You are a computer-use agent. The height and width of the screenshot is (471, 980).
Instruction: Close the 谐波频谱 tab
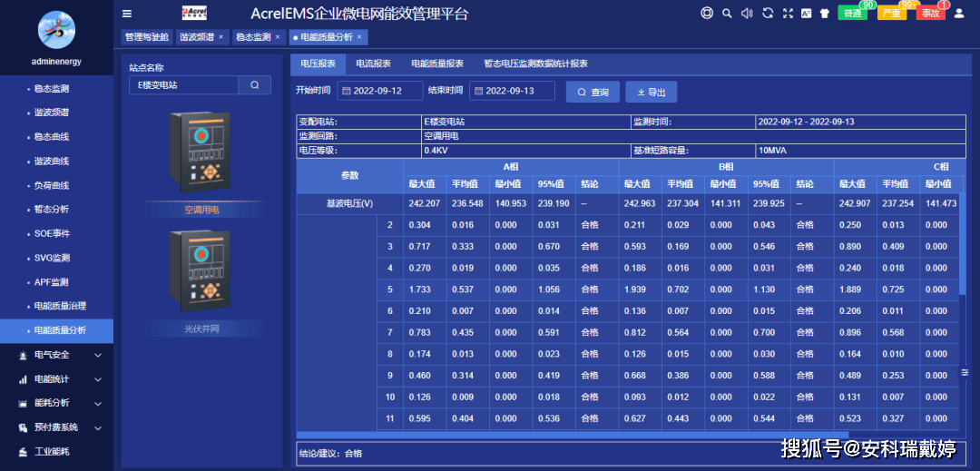[x=220, y=37]
